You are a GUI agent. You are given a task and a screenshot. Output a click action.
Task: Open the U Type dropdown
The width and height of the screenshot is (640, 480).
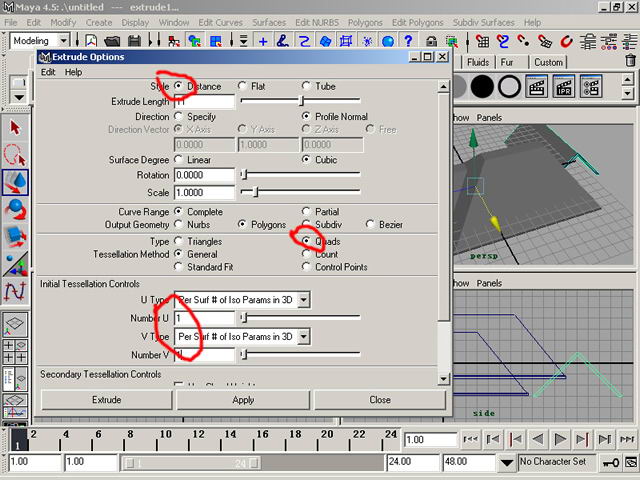click(303, 300)
